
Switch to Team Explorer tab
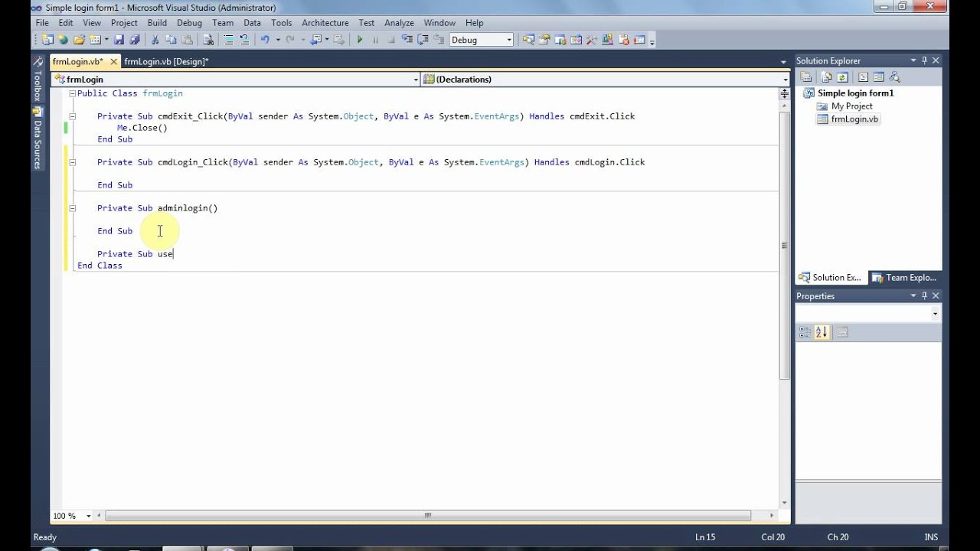[x=906, y=278]
